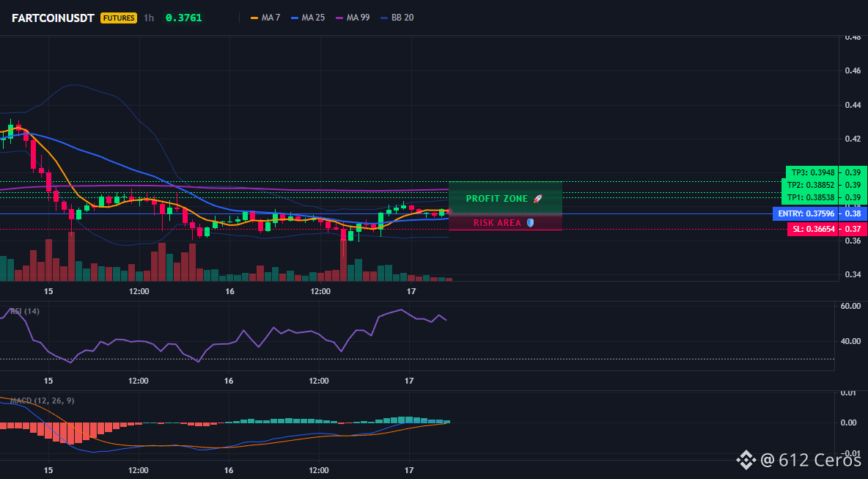Viewport: 868px width, 479px height.
Task: Change the 1h timeframe label
Action: [x=149, y=18]
